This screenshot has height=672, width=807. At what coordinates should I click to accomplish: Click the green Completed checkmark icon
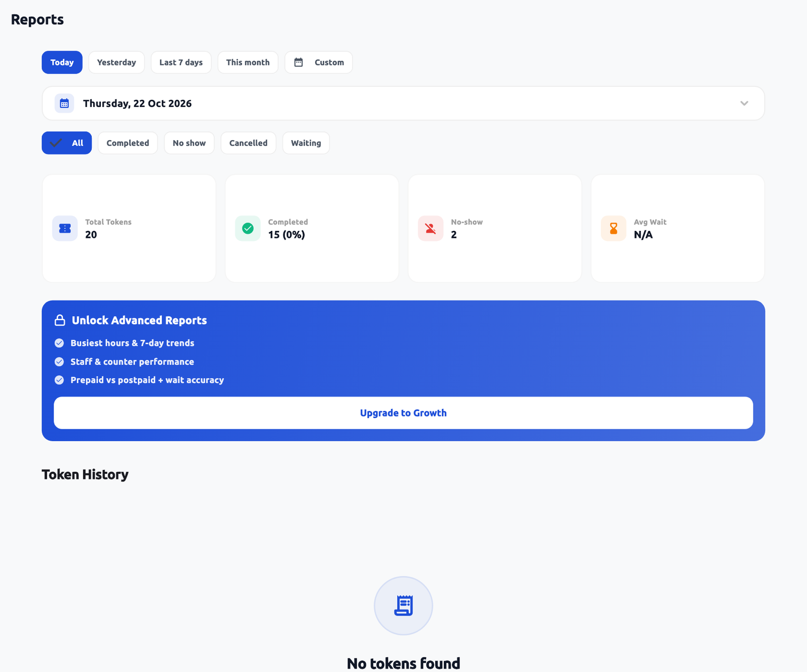pyautogui.click(x=248, y=228)
